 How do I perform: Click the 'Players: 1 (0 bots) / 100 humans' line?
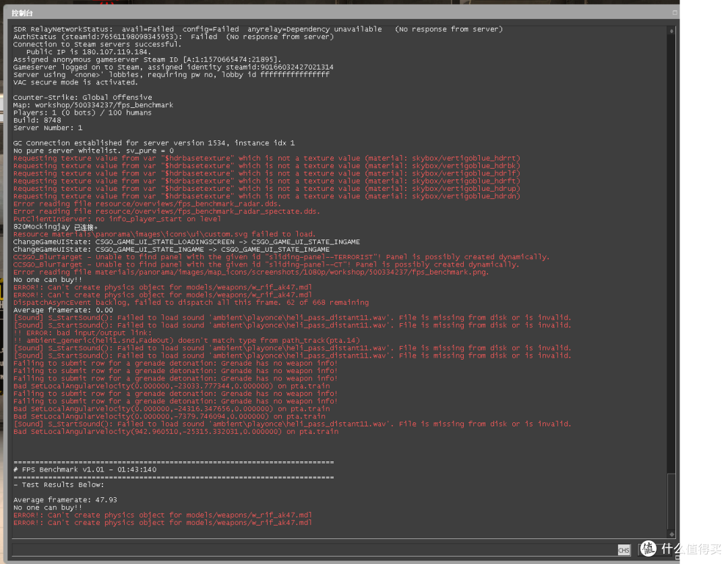[x=82, y=113]
